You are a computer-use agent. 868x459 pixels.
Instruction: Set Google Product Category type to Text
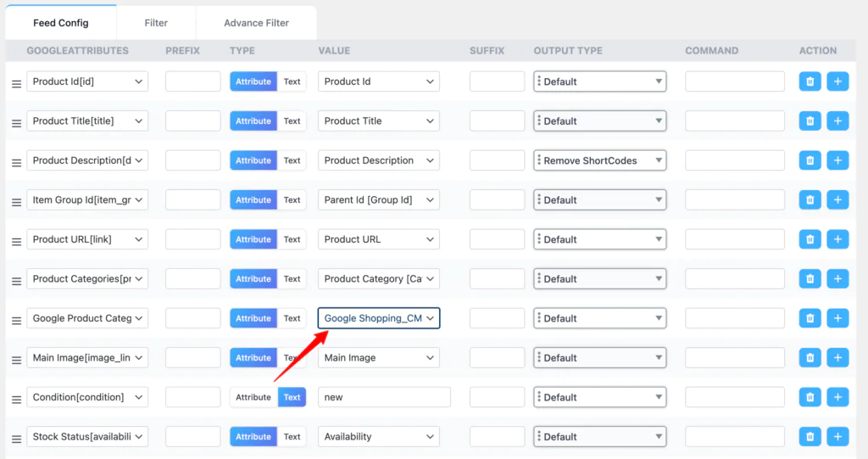coord(292,318)
